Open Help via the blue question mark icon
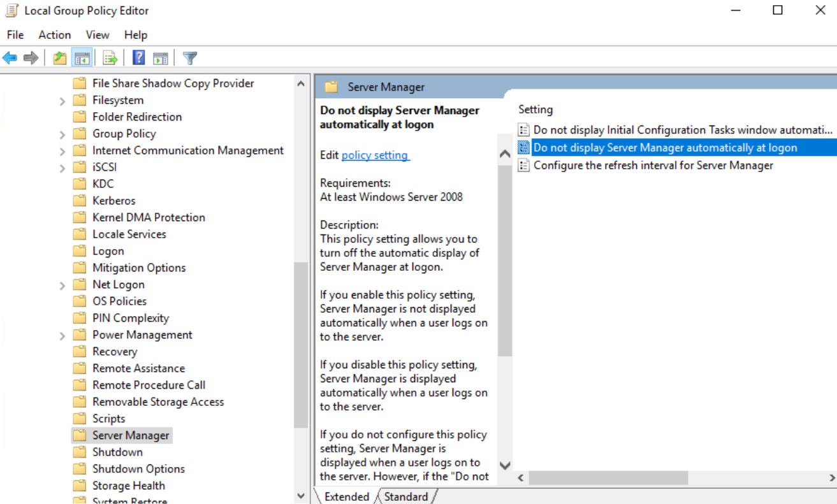The width and height of the screenshot is (837, 504). 138,59
